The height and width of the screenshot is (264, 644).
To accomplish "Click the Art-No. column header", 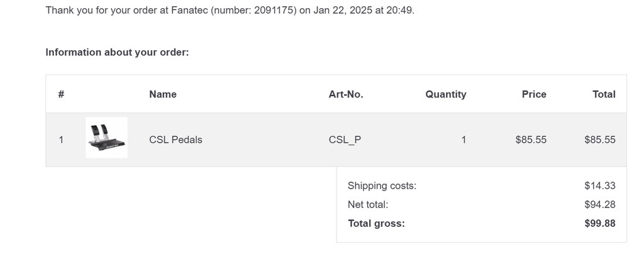I will (x=346, y=94).
